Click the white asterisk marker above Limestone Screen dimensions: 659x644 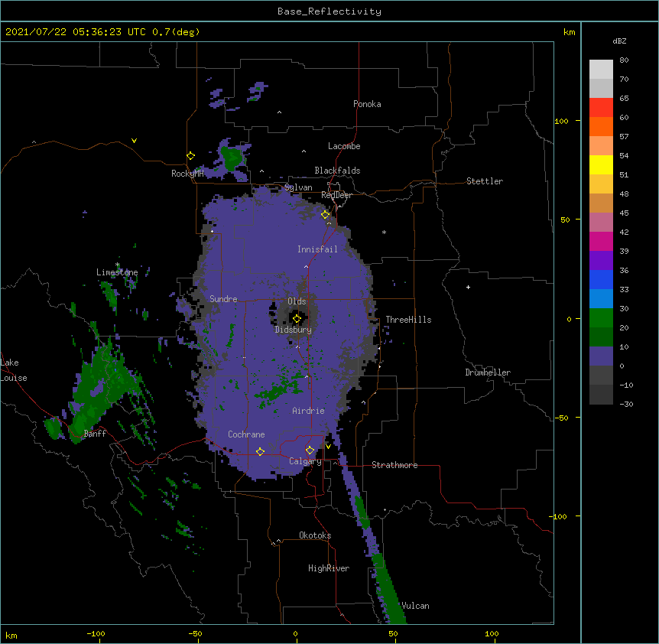click(117, 265)
